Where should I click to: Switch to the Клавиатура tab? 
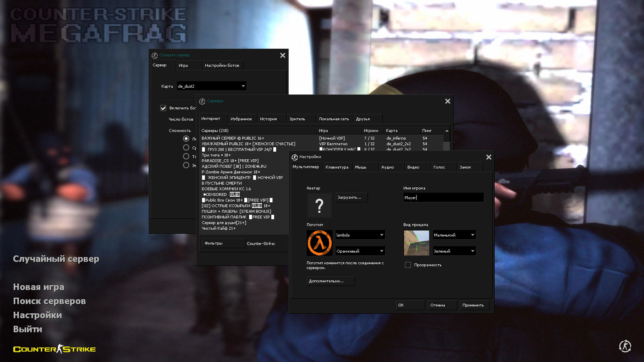[337, 167]
